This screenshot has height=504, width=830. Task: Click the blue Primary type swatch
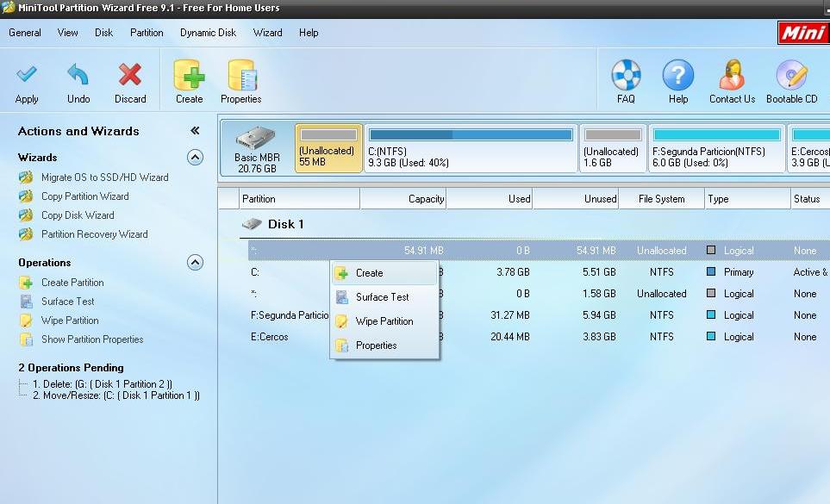pos(711,272)
